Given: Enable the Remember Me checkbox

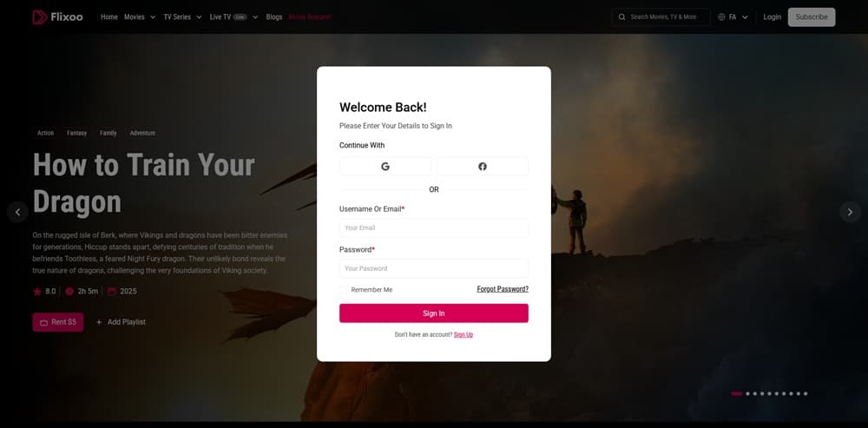Looking at the screenshot, I should point(343,290).
